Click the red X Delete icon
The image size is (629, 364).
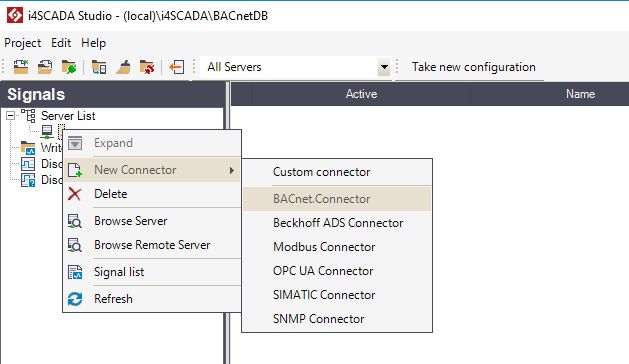[x=75, y=194]
